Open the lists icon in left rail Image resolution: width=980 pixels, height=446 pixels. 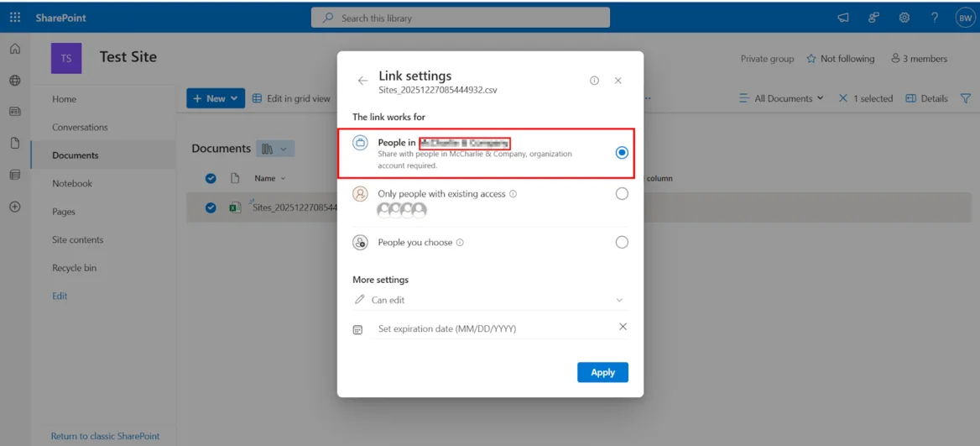pyautogui.click(x=15, y=176)
